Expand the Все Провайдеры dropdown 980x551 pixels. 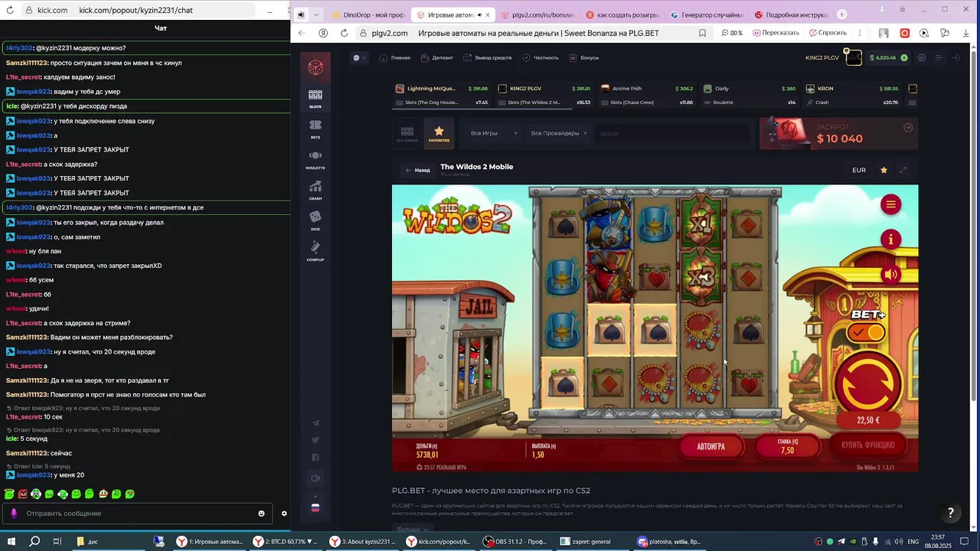(559, 133)
